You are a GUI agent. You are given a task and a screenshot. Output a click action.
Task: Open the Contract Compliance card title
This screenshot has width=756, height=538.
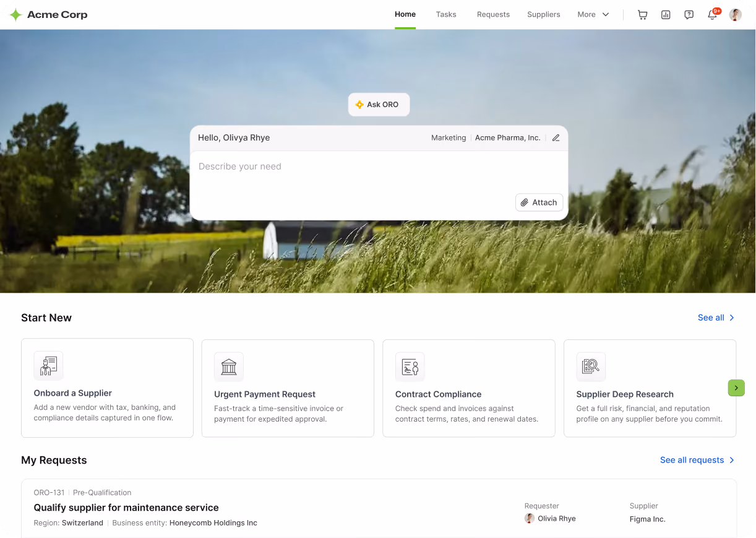[x=439, y=394]
